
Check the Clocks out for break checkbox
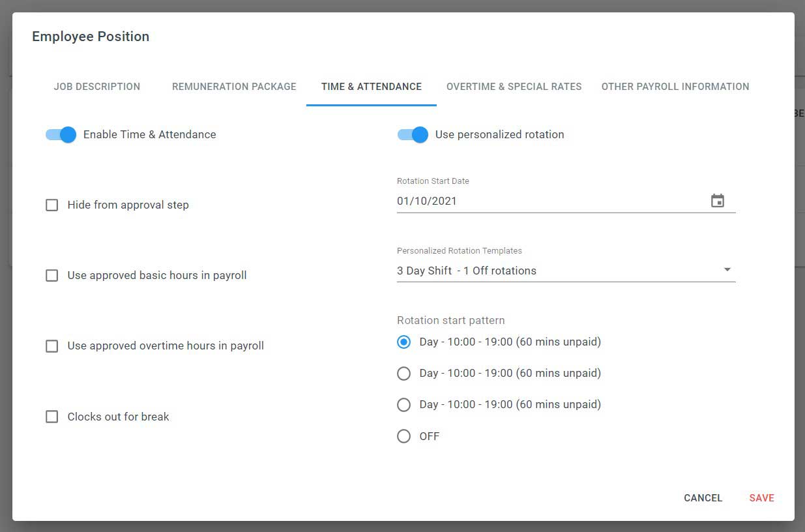[52, 417]
